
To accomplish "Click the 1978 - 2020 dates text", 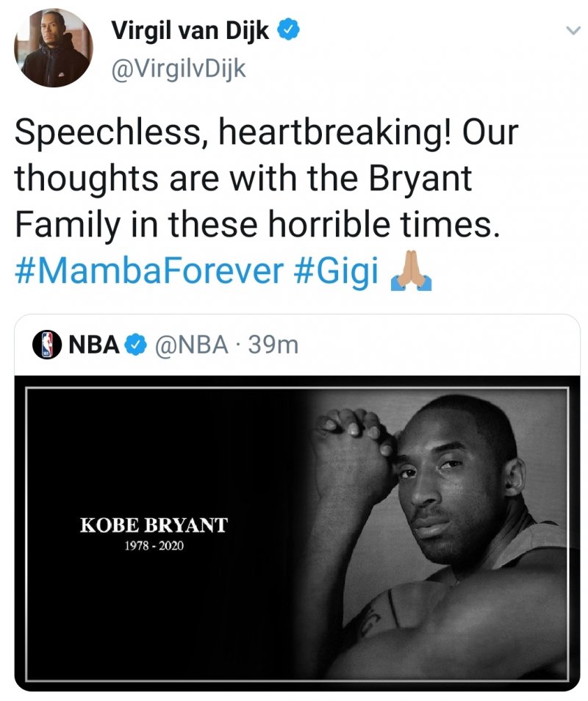I will pos(153,547).
